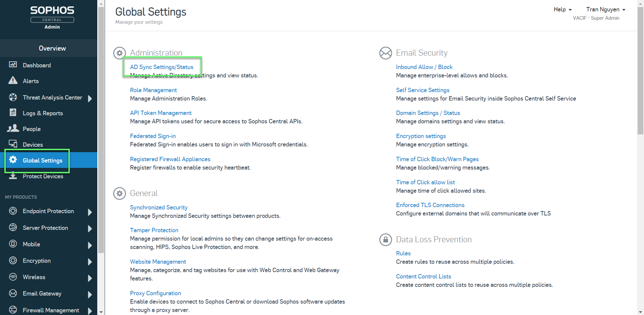644x315 pixels.
Task: Open Self Service Settings link
Action: [423, 90]
